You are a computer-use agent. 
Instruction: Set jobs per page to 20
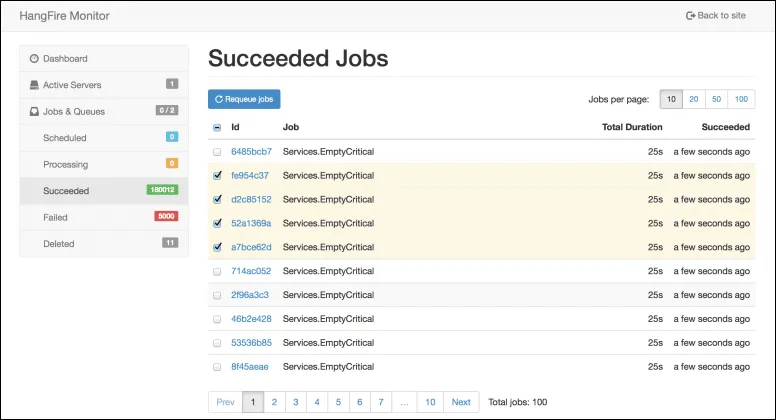[x=693, y=99]
